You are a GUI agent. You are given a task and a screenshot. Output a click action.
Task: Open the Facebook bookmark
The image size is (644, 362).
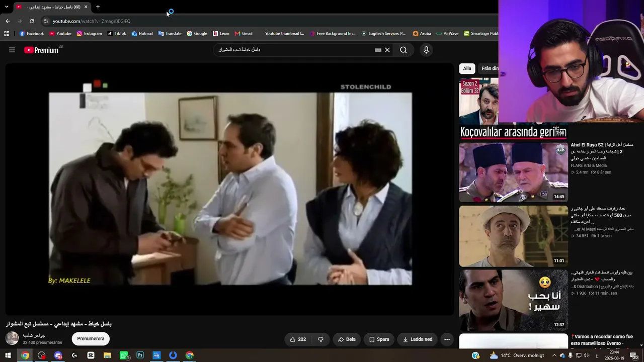pos(32,34)
